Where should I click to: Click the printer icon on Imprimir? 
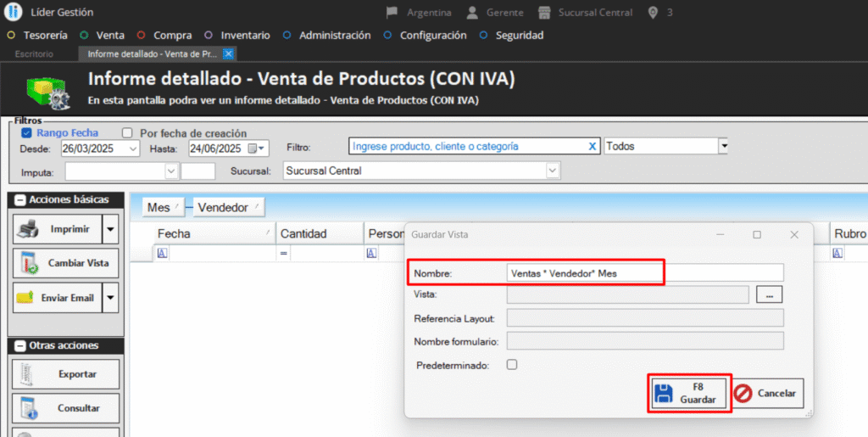[x=28, y=229]
